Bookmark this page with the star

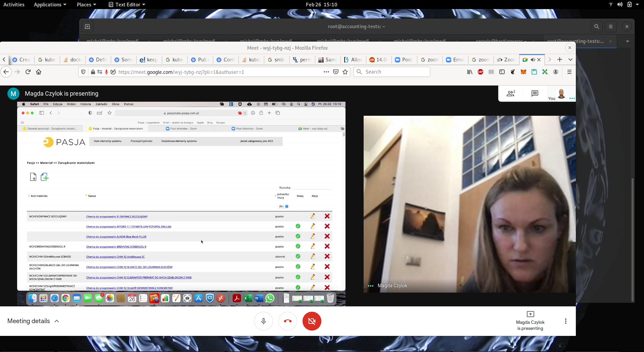tap(345, 72)
